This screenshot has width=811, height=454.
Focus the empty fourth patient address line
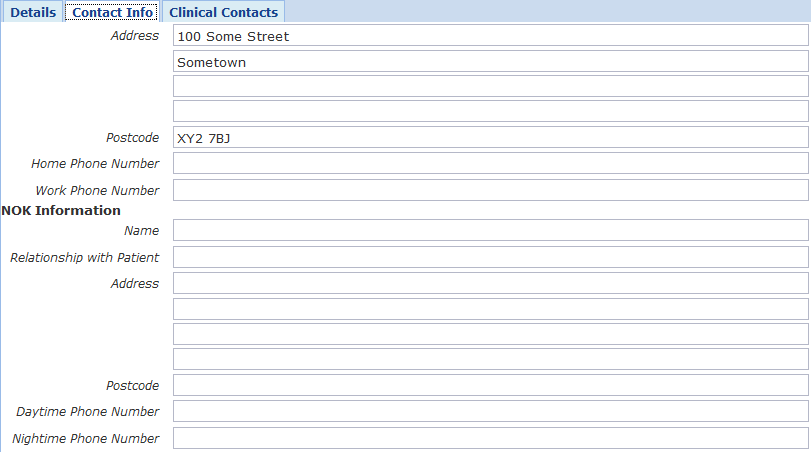coord(490,111)
